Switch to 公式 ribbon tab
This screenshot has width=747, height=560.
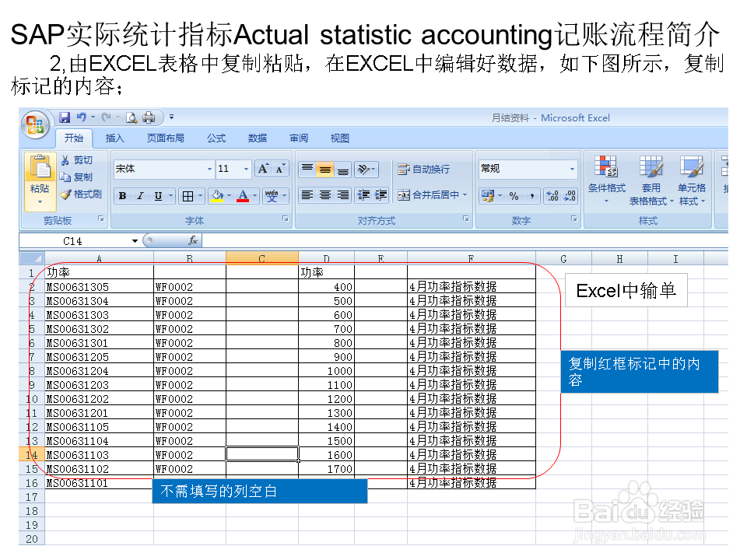(x=216, y=138)
